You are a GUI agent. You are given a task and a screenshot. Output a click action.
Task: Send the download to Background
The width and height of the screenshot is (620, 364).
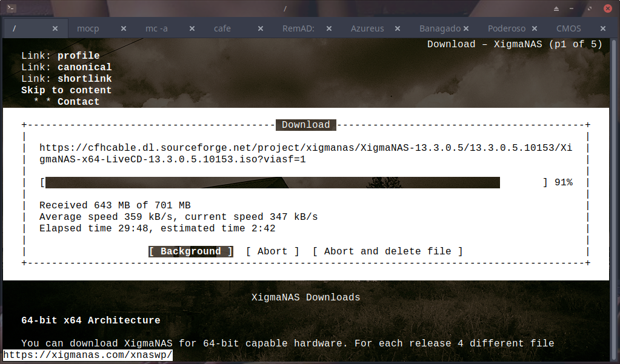[x=190, y=251]
